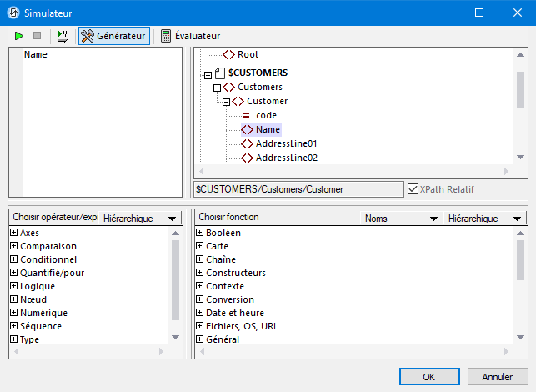Switch to Générateur mode
The height and width of the screenshot is (392, 536).
[x=113, y=36]
